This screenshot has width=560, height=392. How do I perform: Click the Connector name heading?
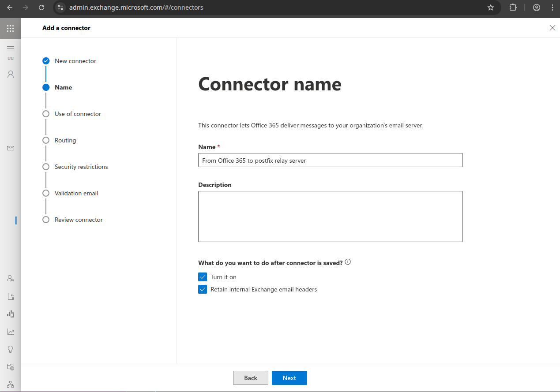[270, 84]
